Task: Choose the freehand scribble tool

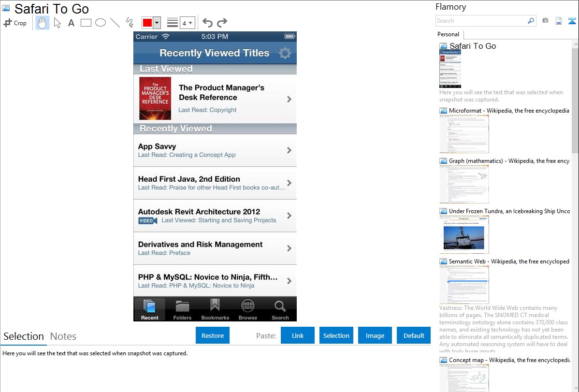Action: [x=130, y=23]
